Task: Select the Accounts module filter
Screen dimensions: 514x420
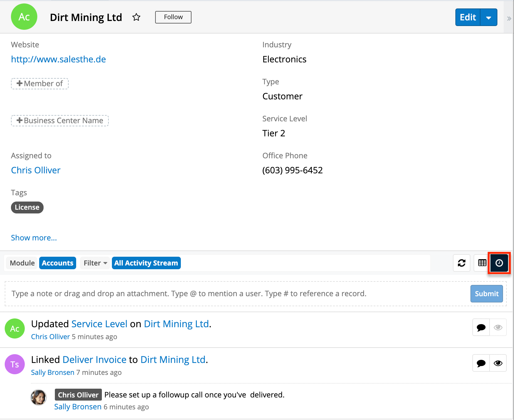Action: 57,263
